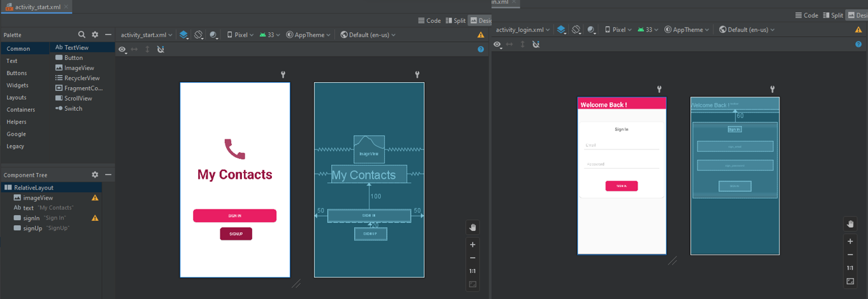Clear constraints icon in activity_login toolbar
This screenshot has height=299, width=868.
click(536, 44)
